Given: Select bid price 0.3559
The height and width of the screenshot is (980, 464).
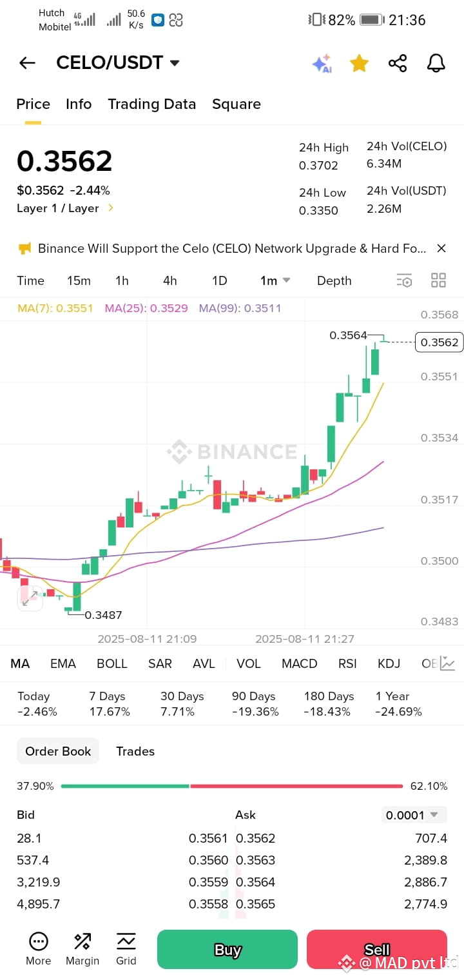Looking at the screenshot, I should [208, 882].
